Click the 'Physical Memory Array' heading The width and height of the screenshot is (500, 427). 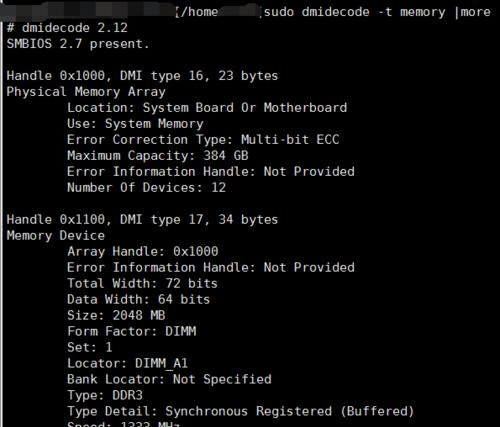(86, 92)
